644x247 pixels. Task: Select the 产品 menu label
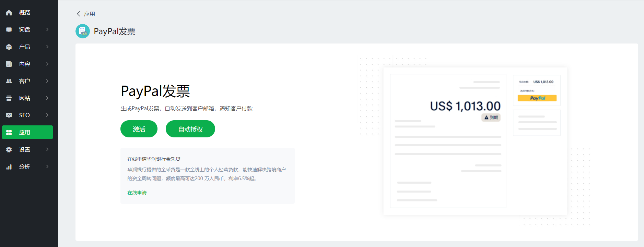25,47
